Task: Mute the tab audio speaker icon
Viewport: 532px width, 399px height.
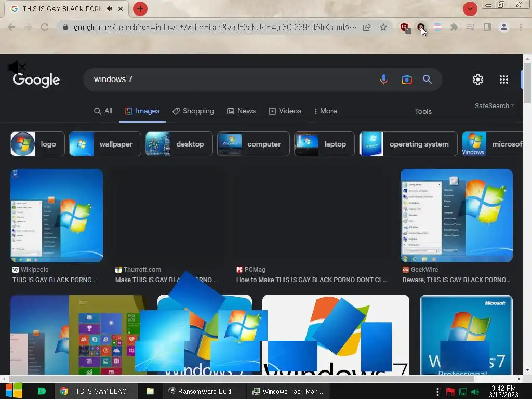Action: (x=109, y=9)
